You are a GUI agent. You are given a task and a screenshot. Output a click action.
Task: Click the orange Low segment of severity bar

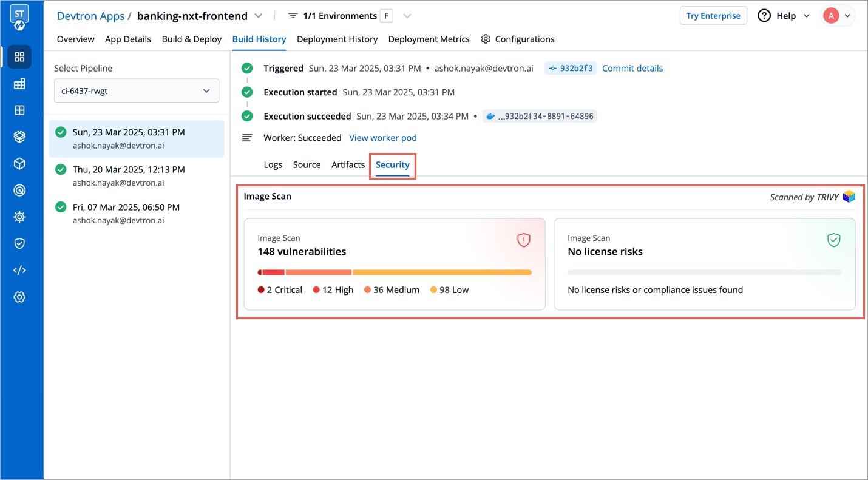[x=442, y=272]
